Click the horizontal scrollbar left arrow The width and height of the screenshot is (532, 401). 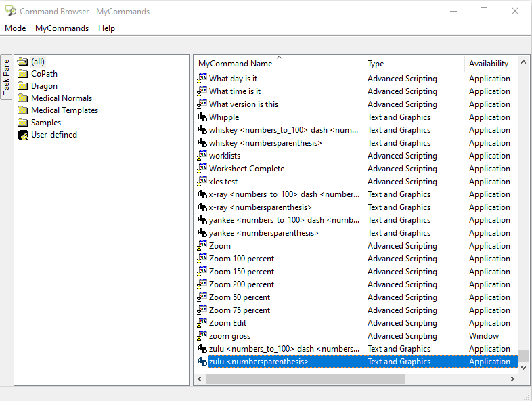[200, 379]
